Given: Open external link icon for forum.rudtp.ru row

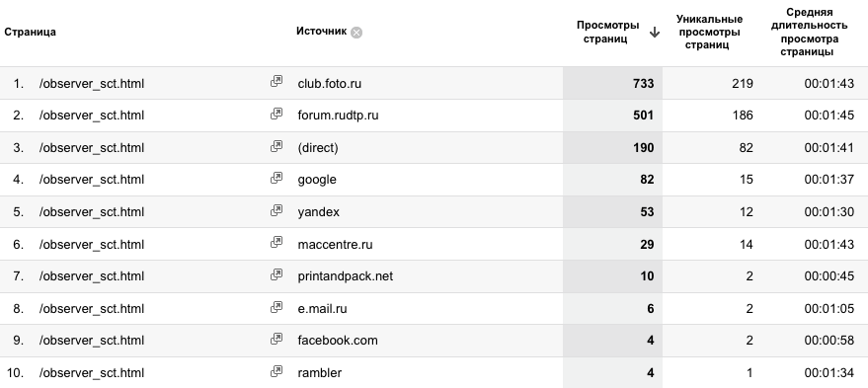Looking at the screenshot, I should click(276, 114).
